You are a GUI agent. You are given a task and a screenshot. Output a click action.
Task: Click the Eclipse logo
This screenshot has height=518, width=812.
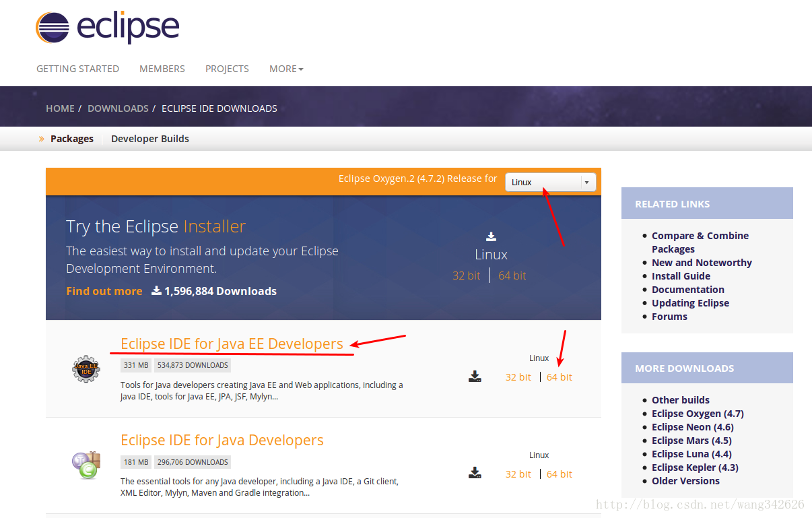pyautogui.click(x=108, y=28)
